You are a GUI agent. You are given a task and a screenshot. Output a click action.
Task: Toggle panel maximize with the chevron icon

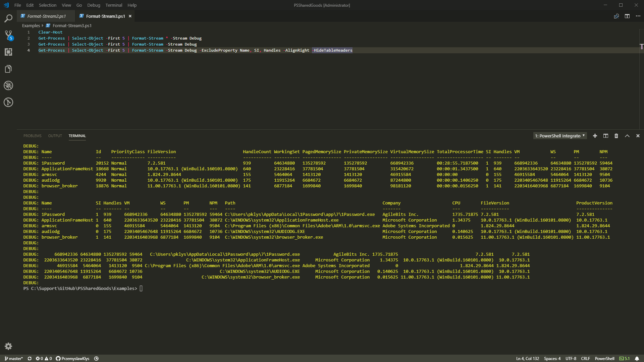[627, 136]
